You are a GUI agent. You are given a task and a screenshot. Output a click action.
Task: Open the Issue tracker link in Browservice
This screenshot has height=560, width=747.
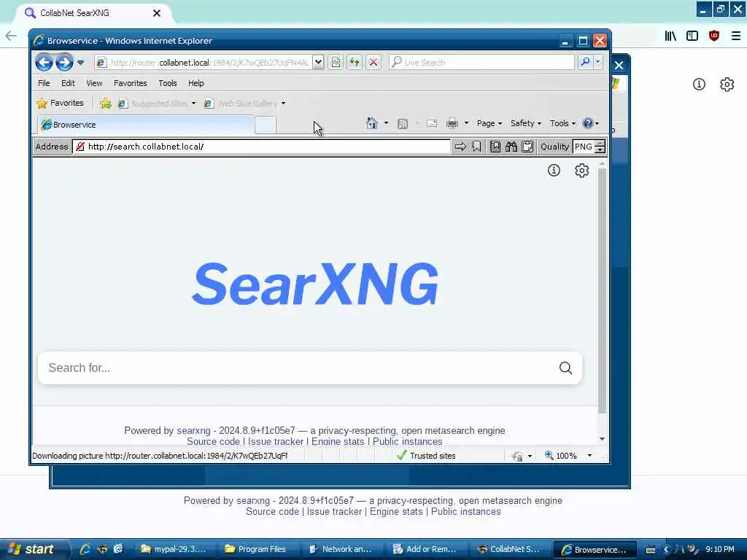275,441
